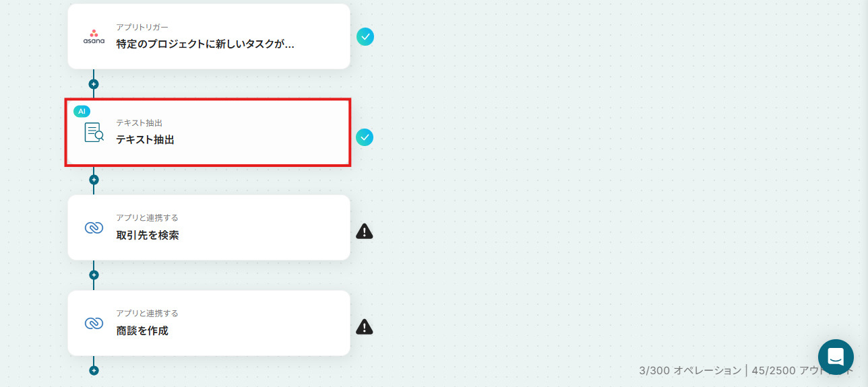Click the checkmark beside the Asana trigger

click(365, 36)
